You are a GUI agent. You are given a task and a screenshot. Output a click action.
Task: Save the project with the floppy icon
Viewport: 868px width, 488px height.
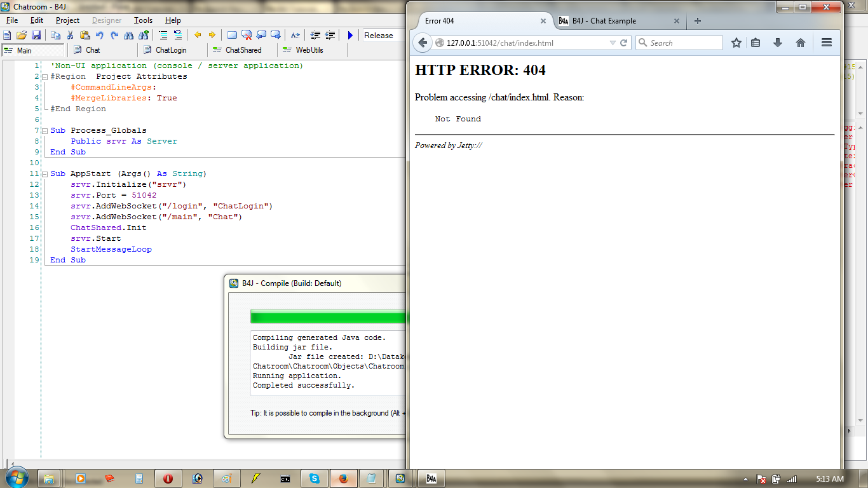point(36,36)
